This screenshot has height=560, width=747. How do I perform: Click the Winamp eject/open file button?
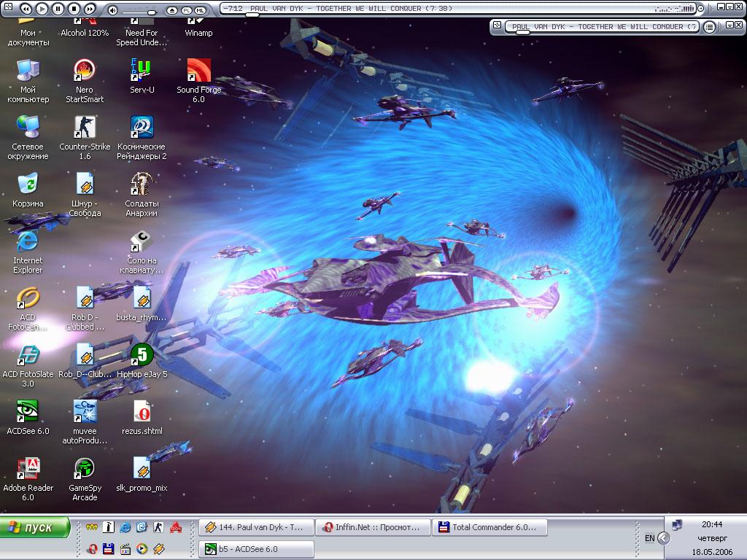[x=172, y=10]
